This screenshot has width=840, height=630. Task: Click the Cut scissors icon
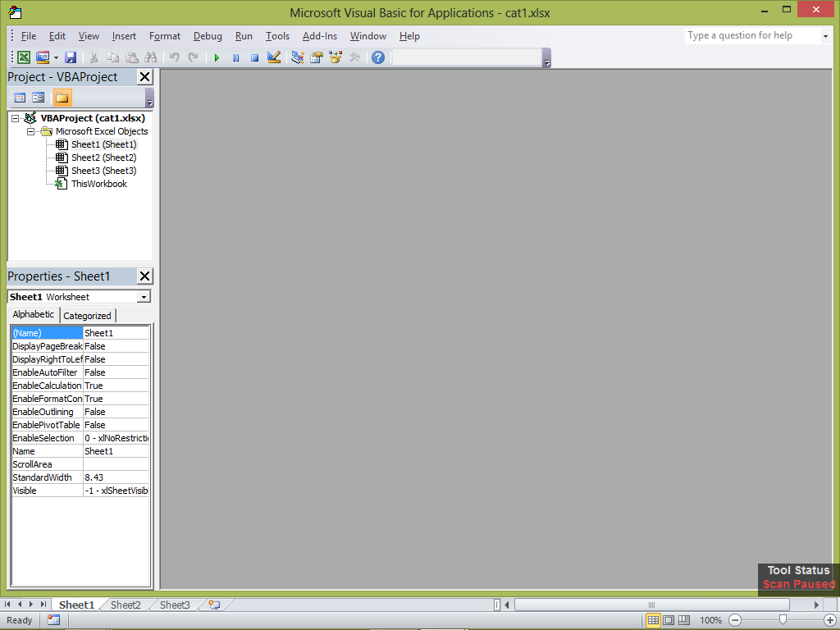click(x=94, y=57)
